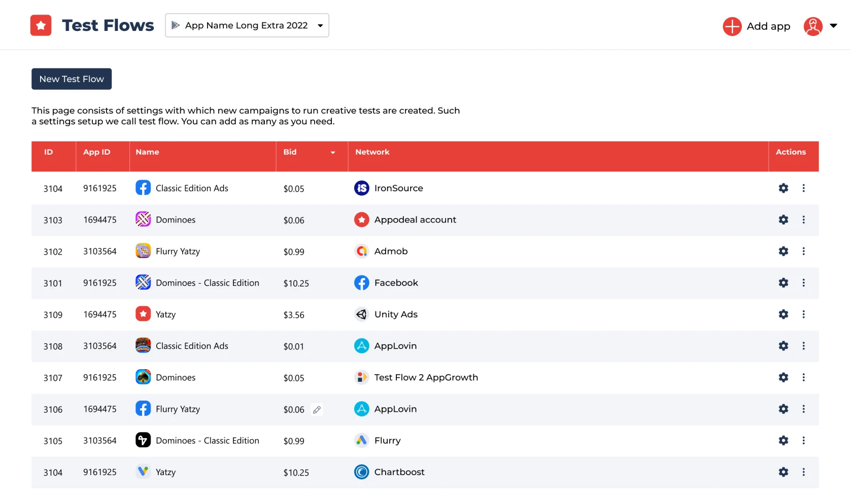The width and height of the screenshot is (854, 504).
Task: Open settings gear for Admob row
Action: point(783,251)
